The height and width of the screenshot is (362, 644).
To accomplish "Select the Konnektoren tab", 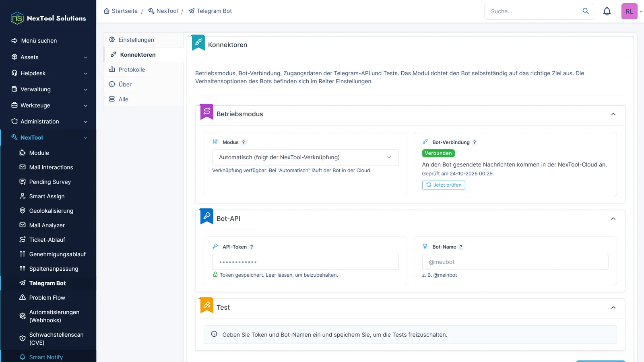I will tap(143, 55).
